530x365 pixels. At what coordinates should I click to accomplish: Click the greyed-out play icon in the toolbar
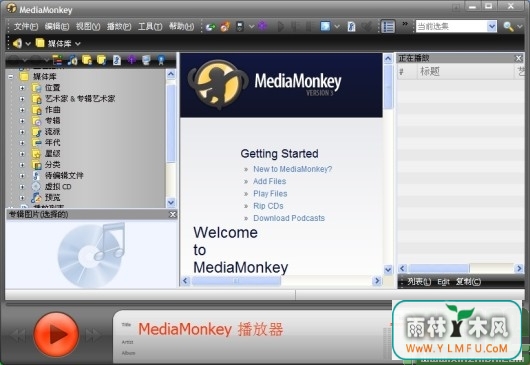click(x=281, y=26)
